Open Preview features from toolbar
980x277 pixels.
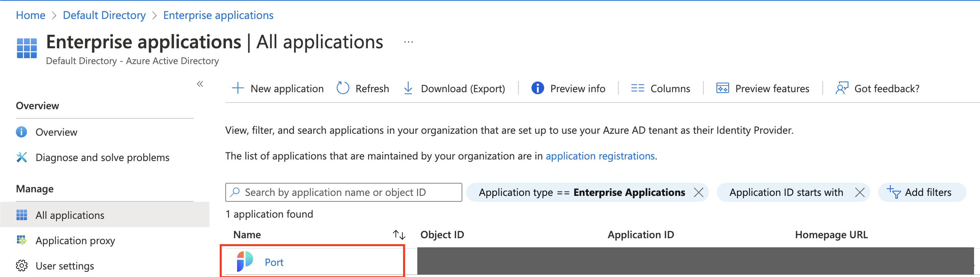[x=763, y=89]
